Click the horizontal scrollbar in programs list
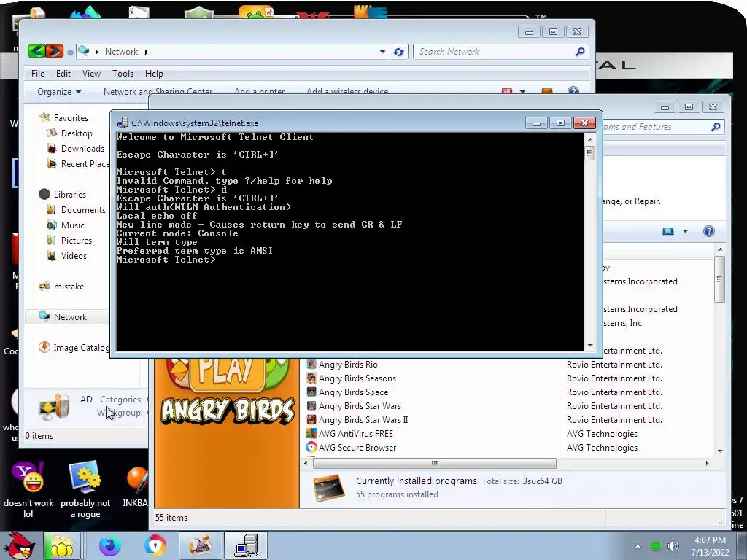The width and height of the screenshot is (747, 560). pos(434,463)
